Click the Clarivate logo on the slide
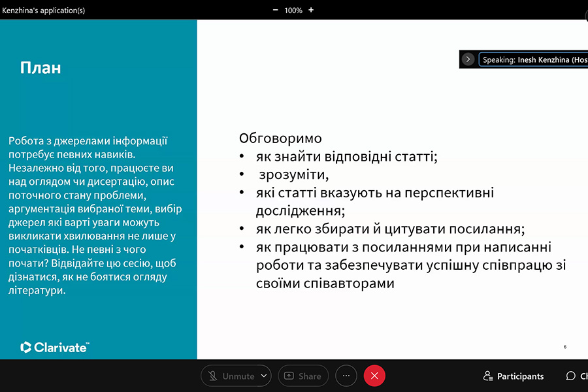 [x=55, y=347]
